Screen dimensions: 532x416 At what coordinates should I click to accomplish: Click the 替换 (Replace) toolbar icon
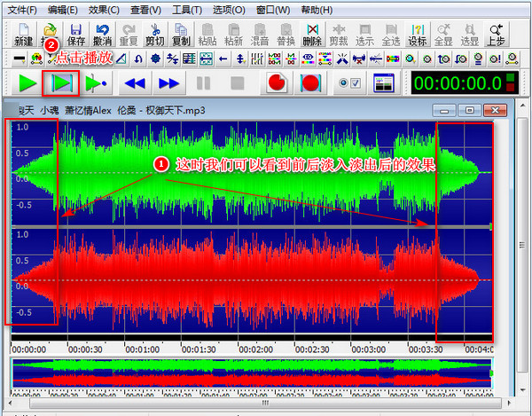(286, 35)
